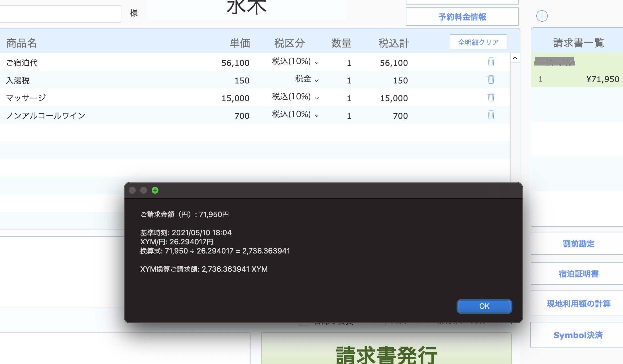Click trash icon for 入湯税 row
The width and height of the screenshot is (623, 364).
[491, 79]
